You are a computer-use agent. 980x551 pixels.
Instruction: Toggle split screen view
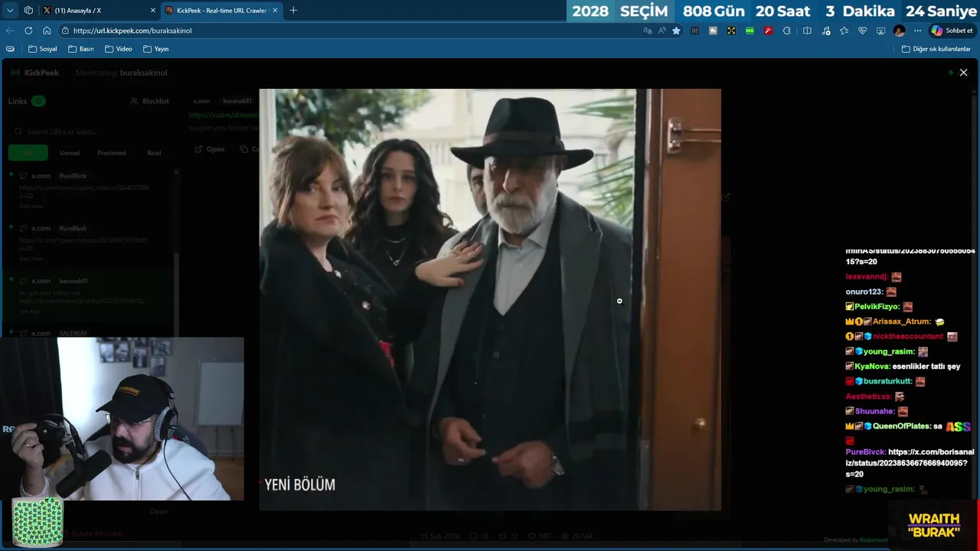[x=807, y=31]
